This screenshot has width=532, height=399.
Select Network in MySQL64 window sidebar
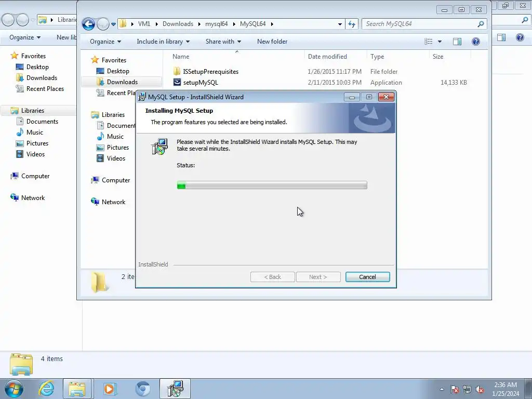(113, 202)
